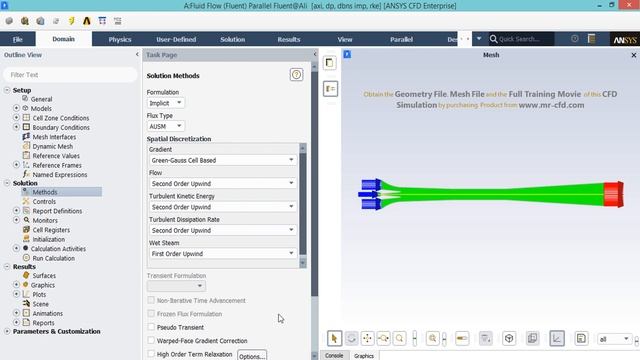Open the Formulation Implicit dropdown
This screenshot has height=360, width=640.
click(x=165, y=103)
